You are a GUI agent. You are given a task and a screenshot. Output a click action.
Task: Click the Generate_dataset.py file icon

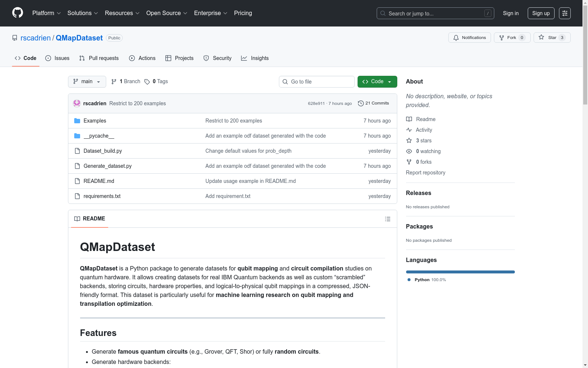77,166
